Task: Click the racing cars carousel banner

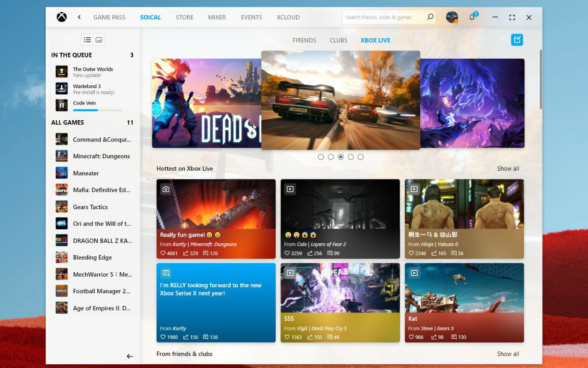Action: (x=340, y=100)
